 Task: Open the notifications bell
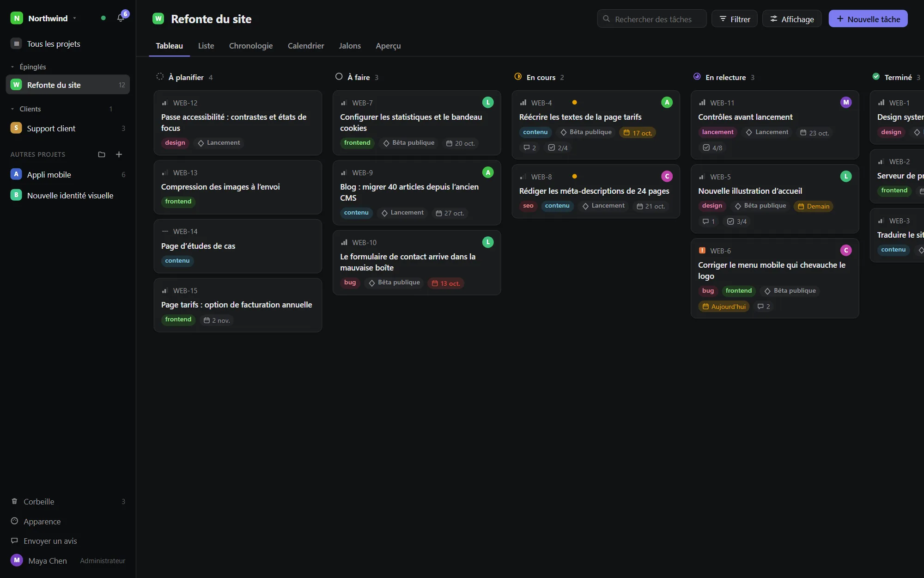(x=121, y=18)
